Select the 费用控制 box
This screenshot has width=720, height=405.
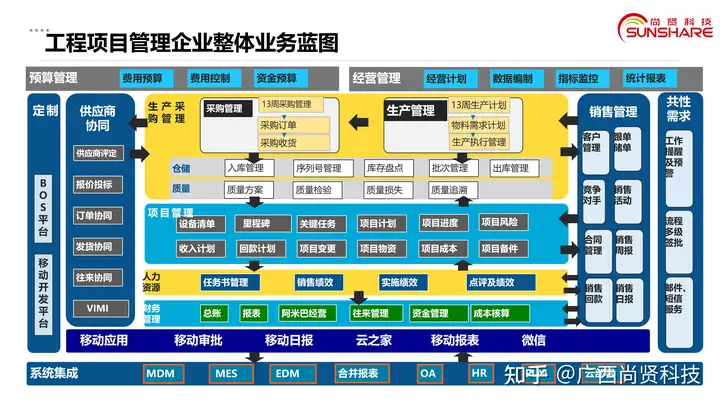(214, 79)
